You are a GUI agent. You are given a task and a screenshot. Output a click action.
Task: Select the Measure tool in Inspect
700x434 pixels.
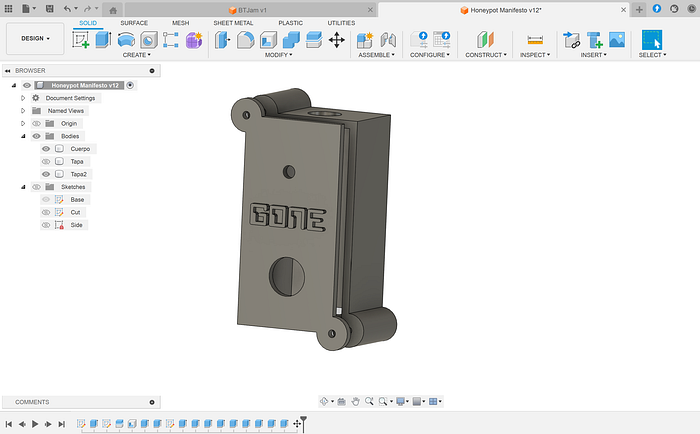pyautogui.click(x=535, y=40)
